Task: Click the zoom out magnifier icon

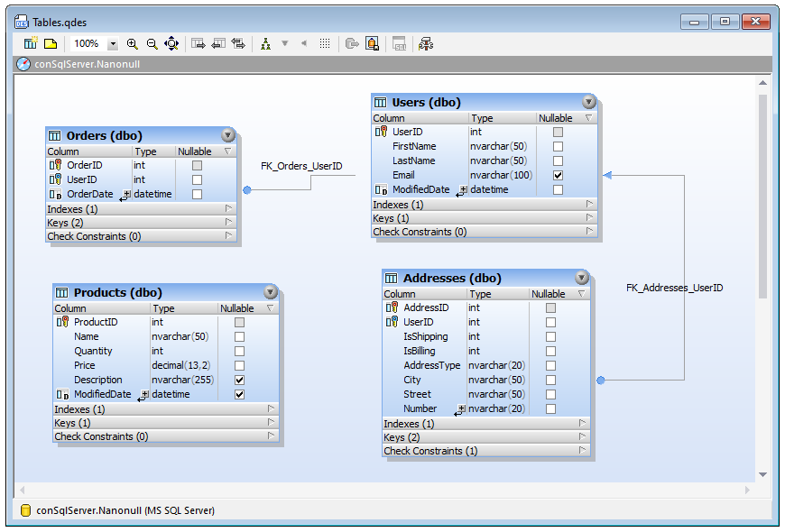Action: tap(152, 43)
